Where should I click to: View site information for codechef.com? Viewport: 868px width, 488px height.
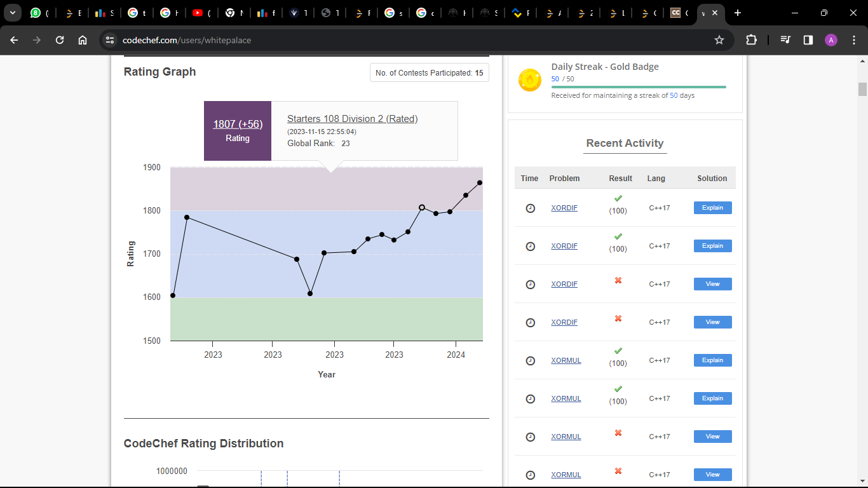coord(110,40)
